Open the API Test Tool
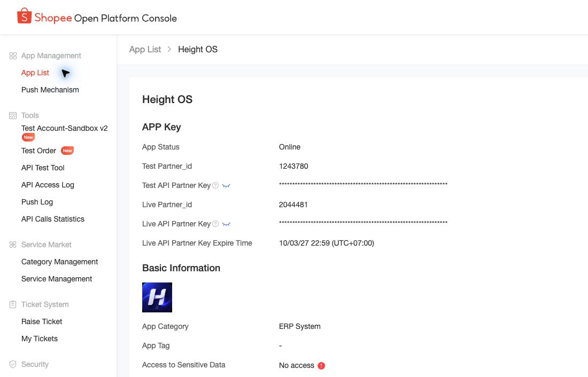 click(43, 168)
